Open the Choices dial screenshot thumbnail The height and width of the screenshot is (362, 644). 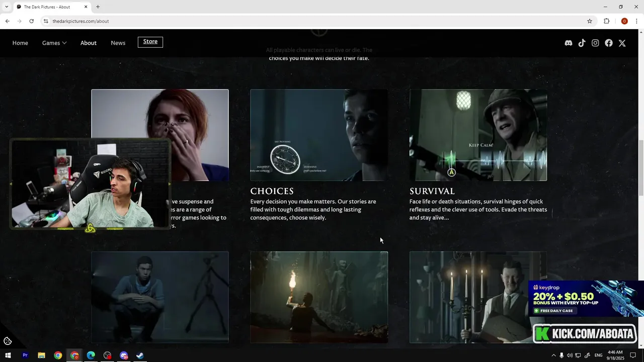[x=319, y=135]
